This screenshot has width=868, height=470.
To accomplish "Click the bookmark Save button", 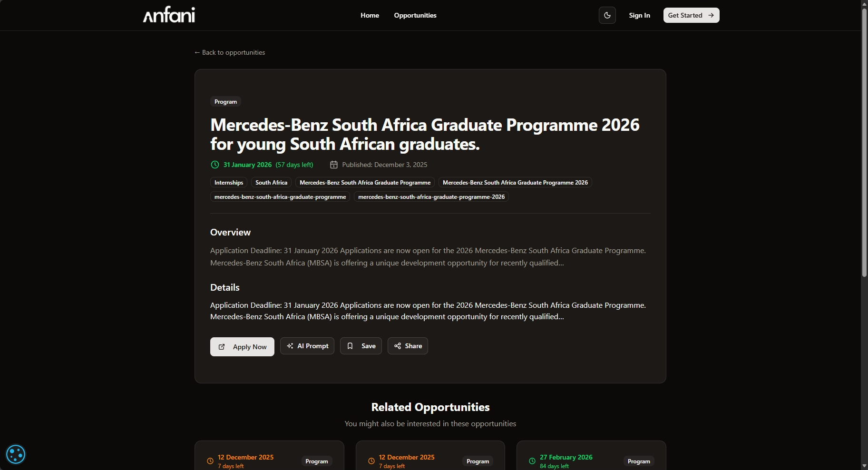I will coord(361,346).
